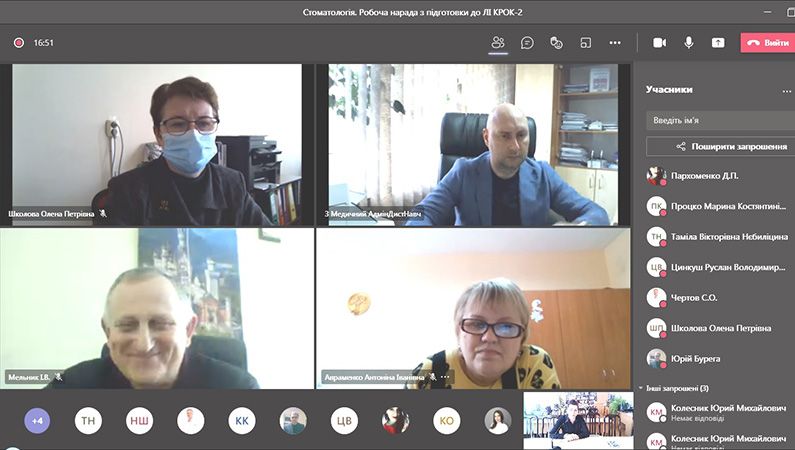Click the KO avatar in bottom strip
Viewport: 795px width, 450px height.
(x=447, y=421)
